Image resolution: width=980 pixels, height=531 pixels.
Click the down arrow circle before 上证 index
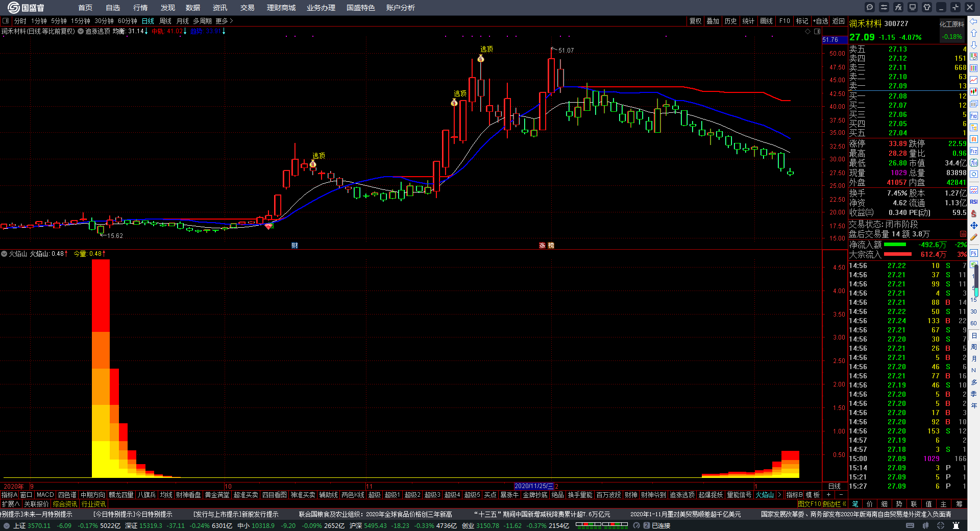[x=7, y=525]
